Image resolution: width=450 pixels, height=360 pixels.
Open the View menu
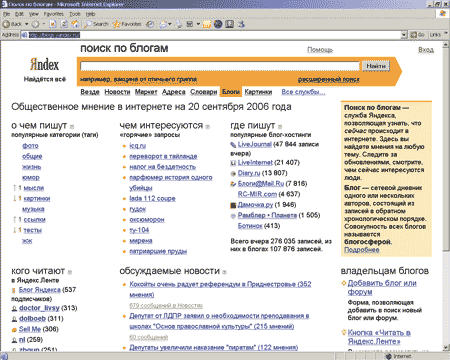33,14
